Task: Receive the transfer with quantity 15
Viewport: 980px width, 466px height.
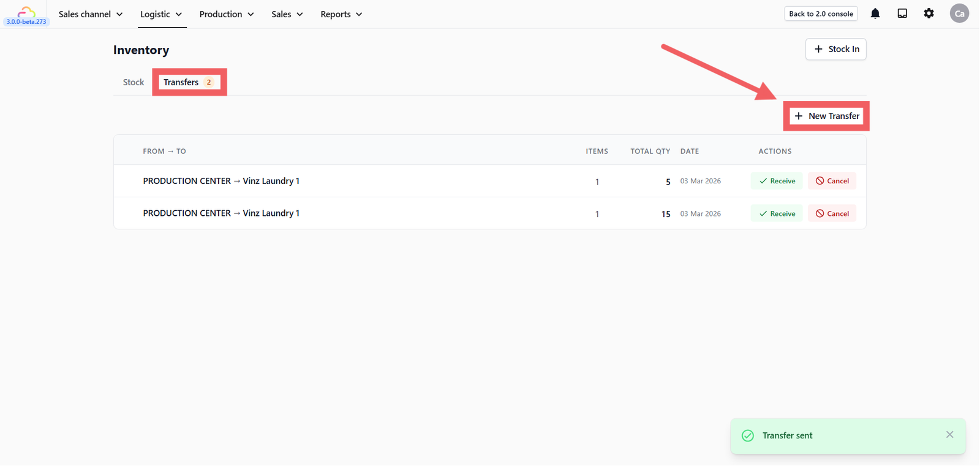Action: 777,213
